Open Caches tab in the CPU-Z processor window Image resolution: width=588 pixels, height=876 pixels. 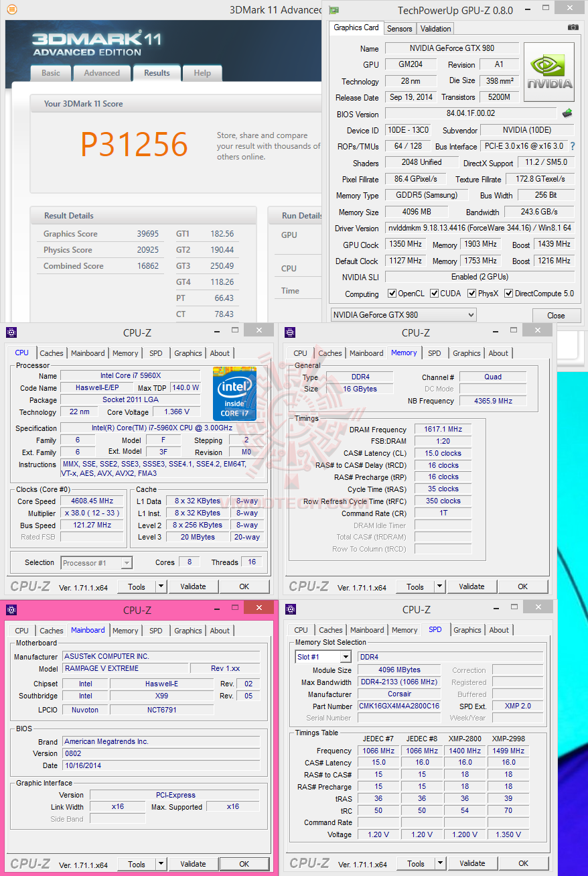(x=52, y=353)
